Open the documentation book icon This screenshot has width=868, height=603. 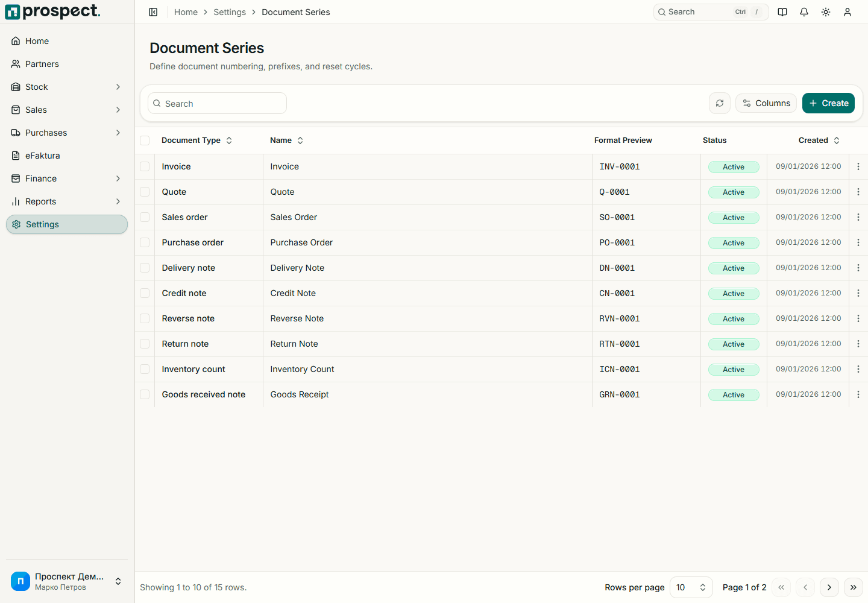point(782,12)
